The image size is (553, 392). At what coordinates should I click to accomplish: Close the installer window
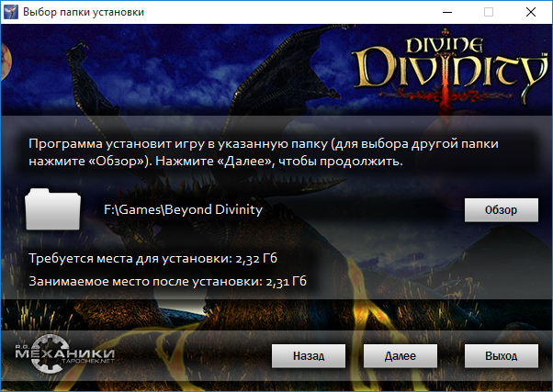pyautogui.click(x=531, y=12)
